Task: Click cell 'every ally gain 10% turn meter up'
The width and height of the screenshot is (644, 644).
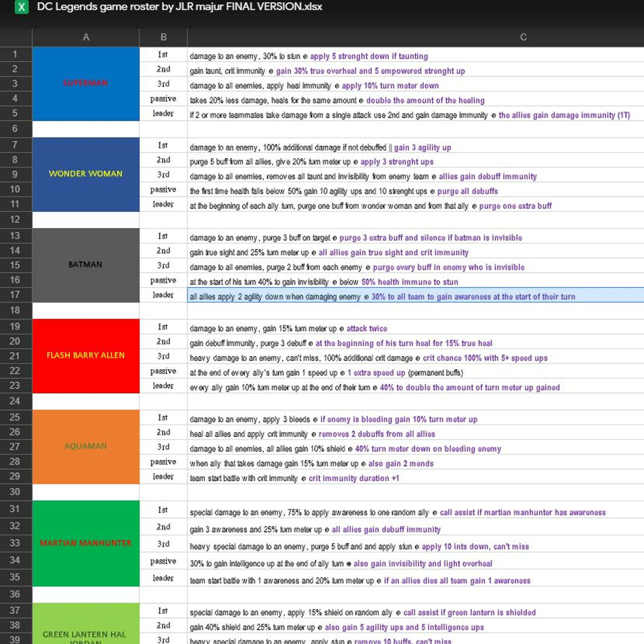Action: click(x=416, y=386)
